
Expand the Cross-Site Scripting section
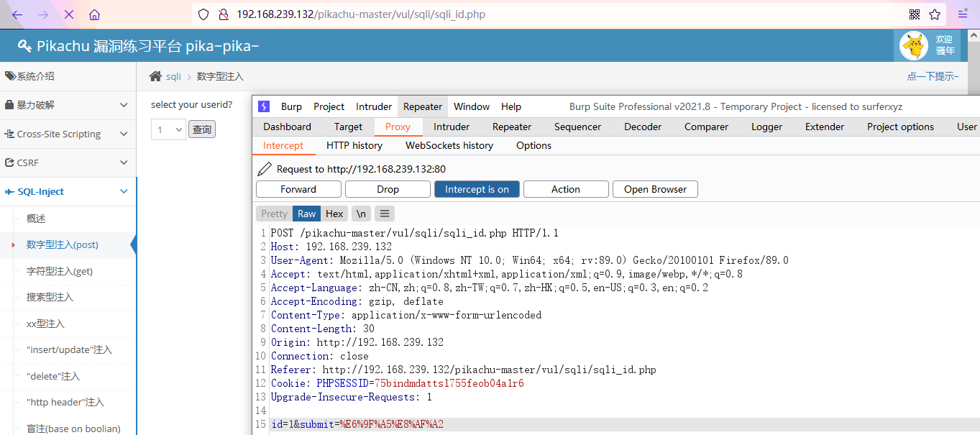click(68, 134)
